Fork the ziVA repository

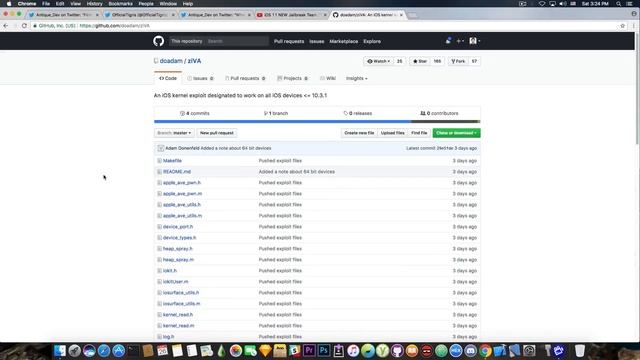click(x=458, y=61)
